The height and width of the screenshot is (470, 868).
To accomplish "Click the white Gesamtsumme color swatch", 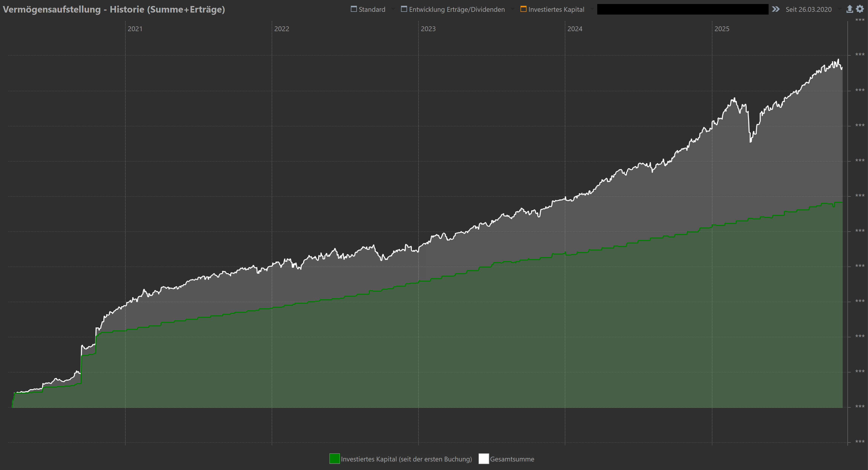I will [x=484, y=458].
